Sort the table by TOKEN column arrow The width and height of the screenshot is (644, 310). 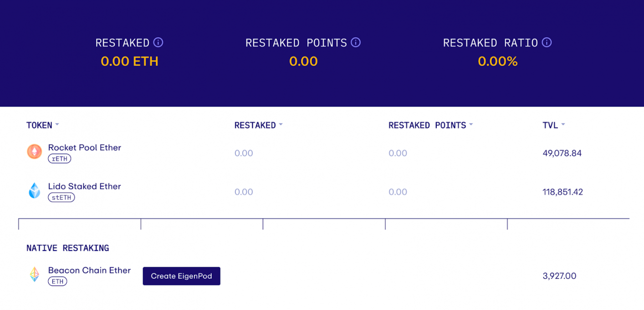pyautogui.click(x=57, y=125)
